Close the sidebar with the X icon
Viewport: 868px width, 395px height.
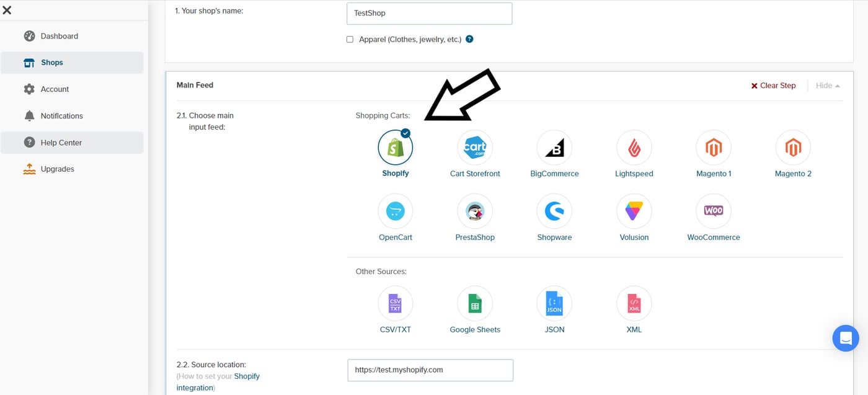pyautogui.click(x=7, y=10)
